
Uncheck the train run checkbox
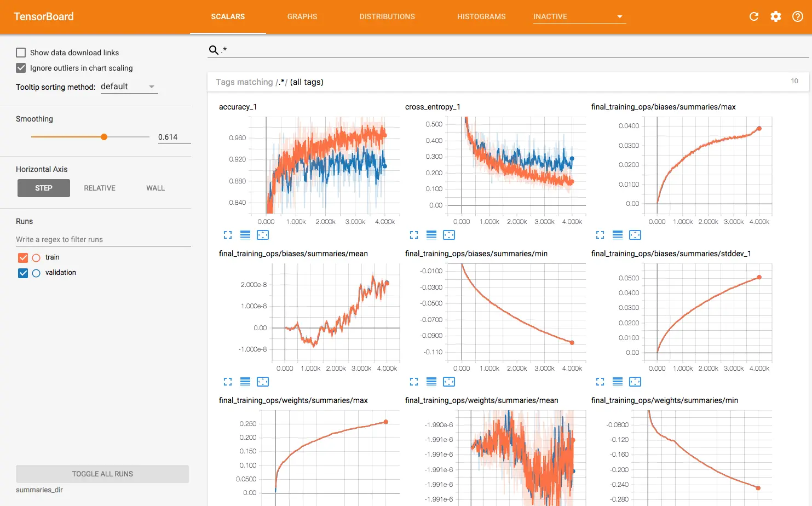[23, 257]
